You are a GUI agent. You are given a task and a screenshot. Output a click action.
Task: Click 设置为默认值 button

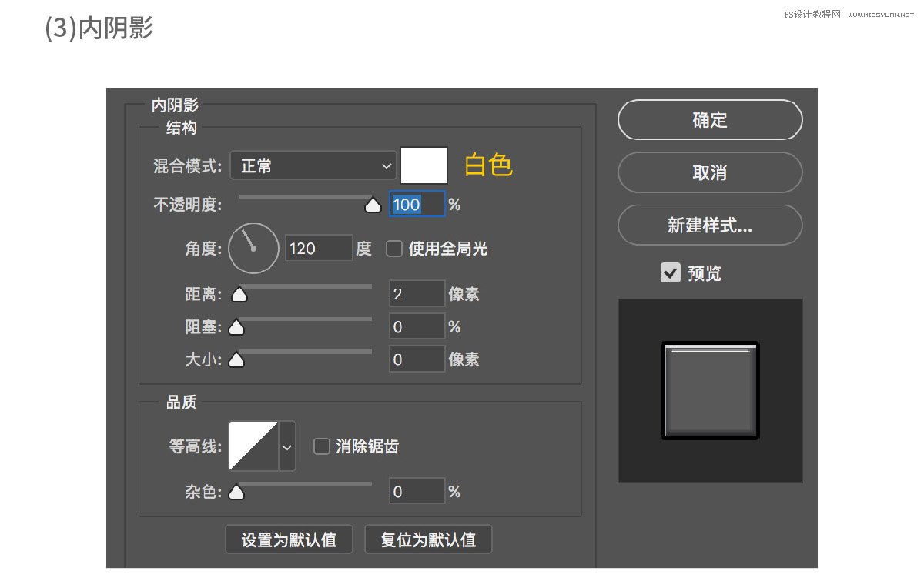[289, 540]
